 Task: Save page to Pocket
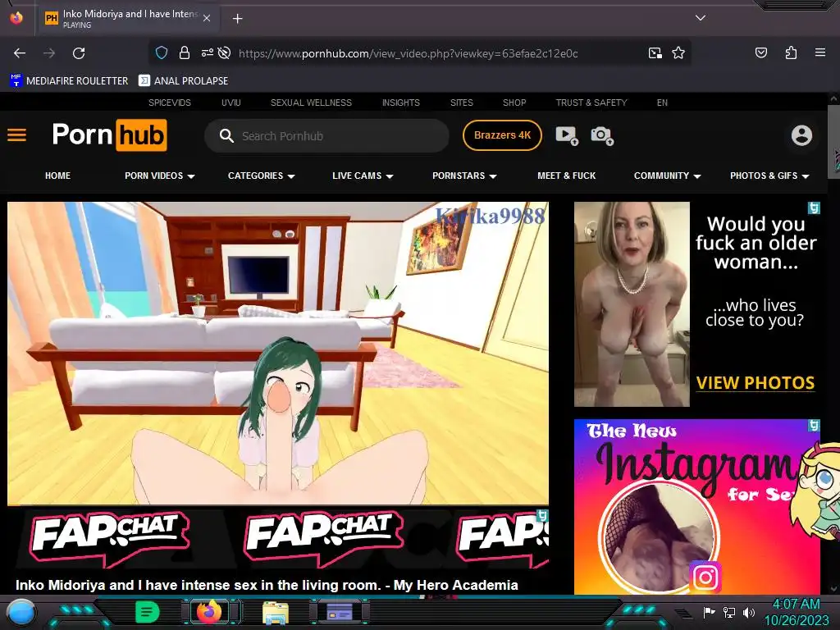pos(760,52)
